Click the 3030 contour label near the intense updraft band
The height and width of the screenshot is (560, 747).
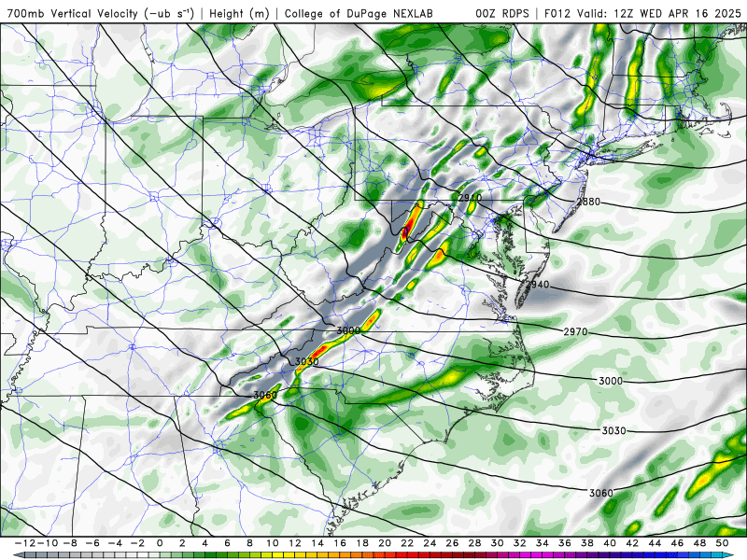coord(307,362)
